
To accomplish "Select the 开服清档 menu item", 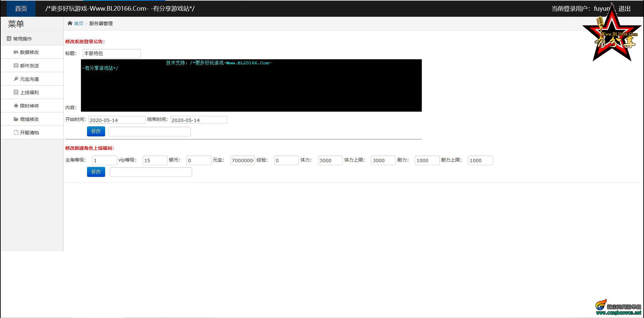I will tap(32, 132).
